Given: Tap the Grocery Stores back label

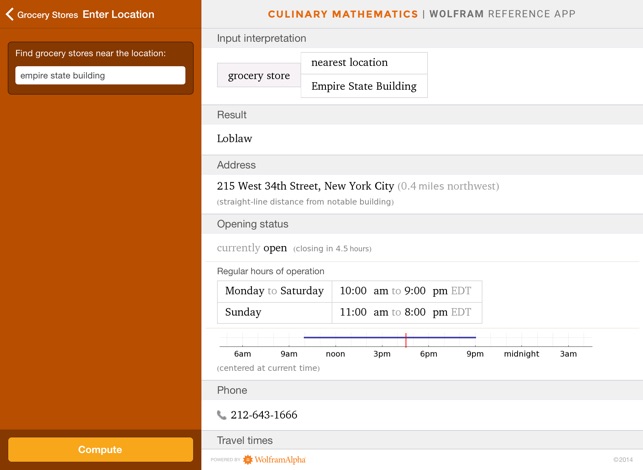Looking at the screenshot, I should [48, 15].
